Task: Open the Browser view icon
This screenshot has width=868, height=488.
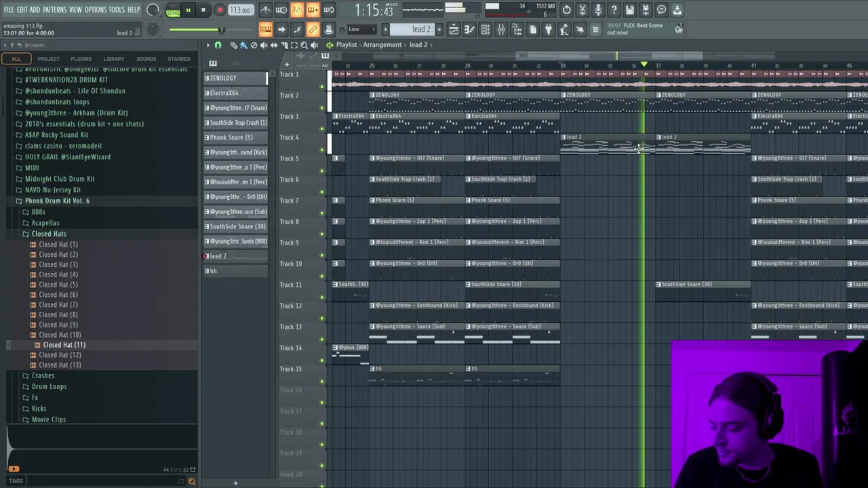Action: pos(517,29)
